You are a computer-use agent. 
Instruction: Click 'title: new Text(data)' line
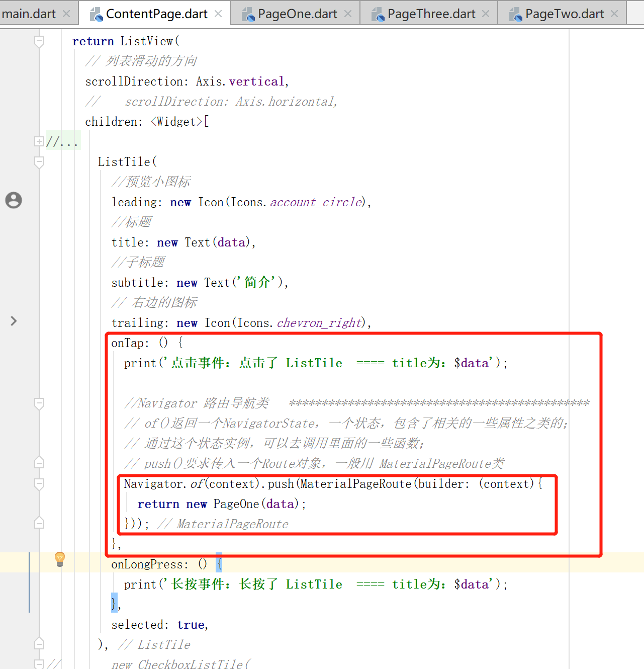coord(183,242)
